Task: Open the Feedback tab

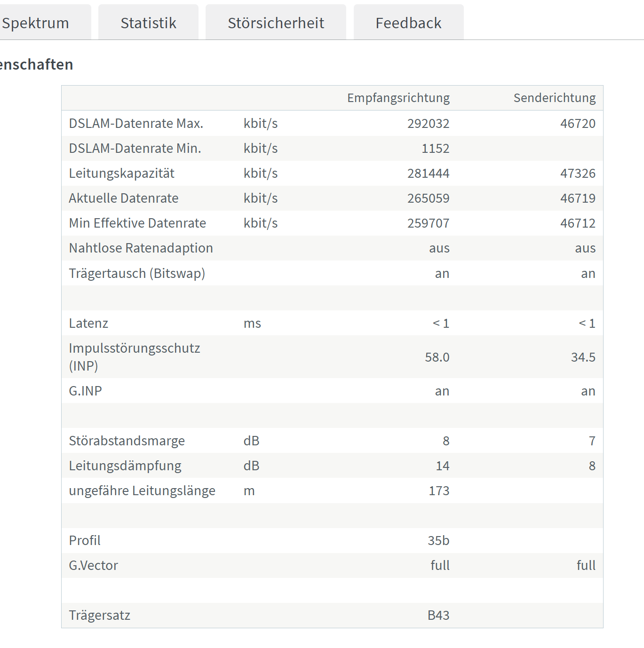Action: [408, 23]
